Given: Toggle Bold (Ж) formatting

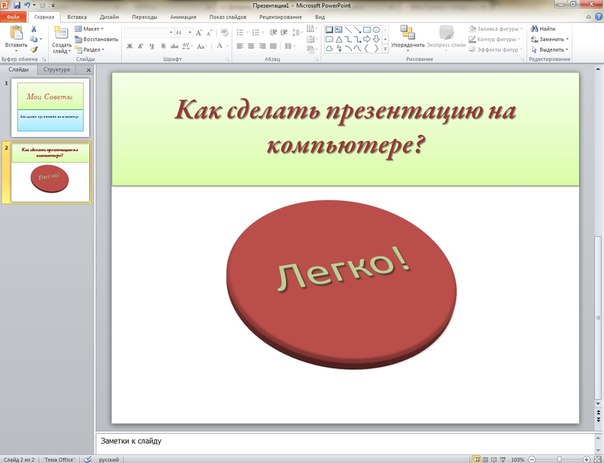Looking at the screenshot, I should click(x=129, y=46).
